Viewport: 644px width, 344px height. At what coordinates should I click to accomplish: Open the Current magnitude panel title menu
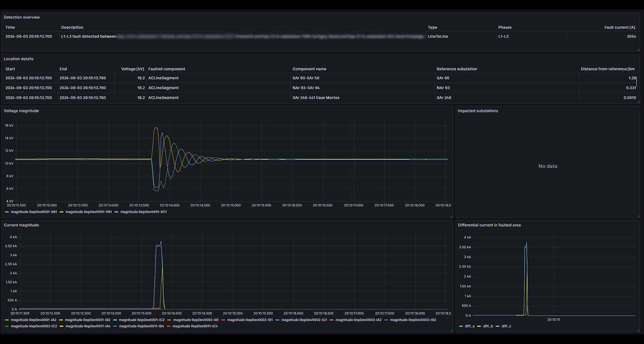(x=21, y=225)
